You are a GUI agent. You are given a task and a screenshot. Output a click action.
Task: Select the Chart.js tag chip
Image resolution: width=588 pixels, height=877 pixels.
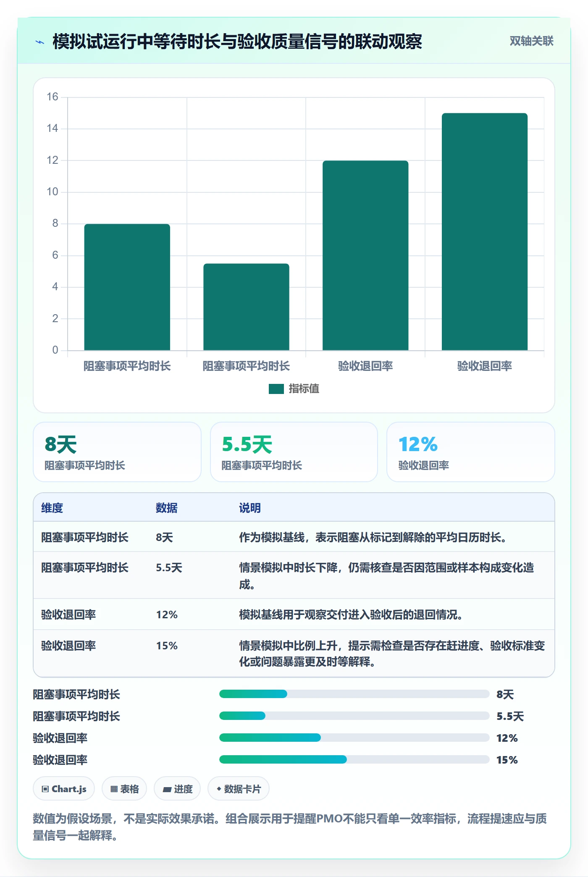click(64, 789)
